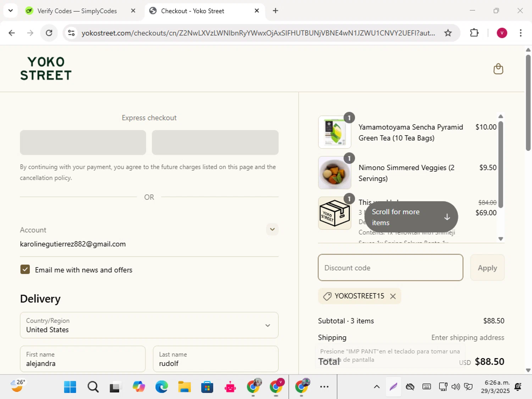Open Microsoft Edge from the taskbar

pos(161,387)
